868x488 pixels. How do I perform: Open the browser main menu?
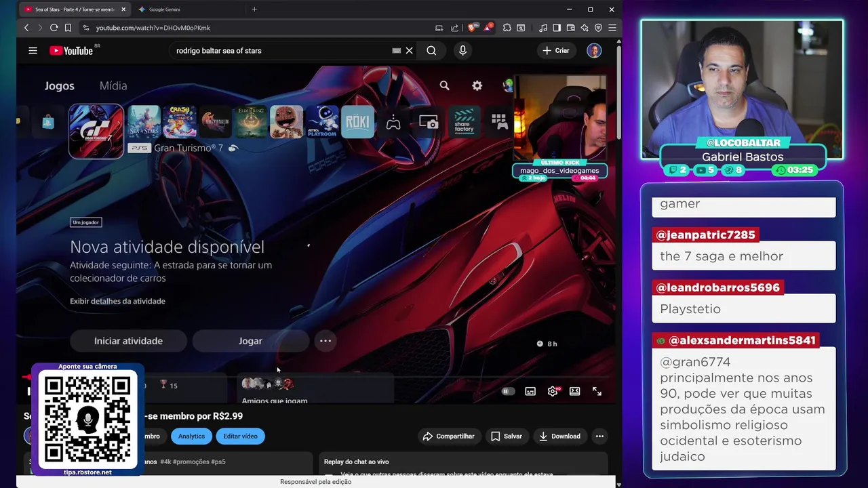click(x=612, y=28)
